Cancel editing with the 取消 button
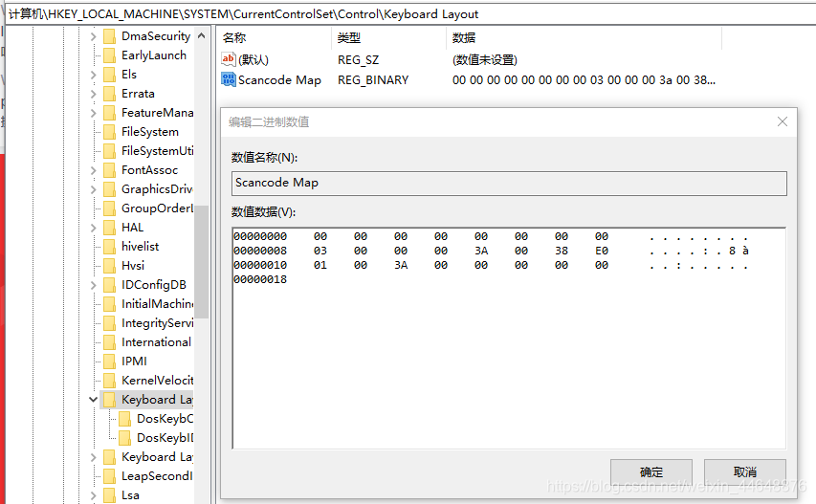The height and width of the screenshot is (504, 816). (744, 472)
